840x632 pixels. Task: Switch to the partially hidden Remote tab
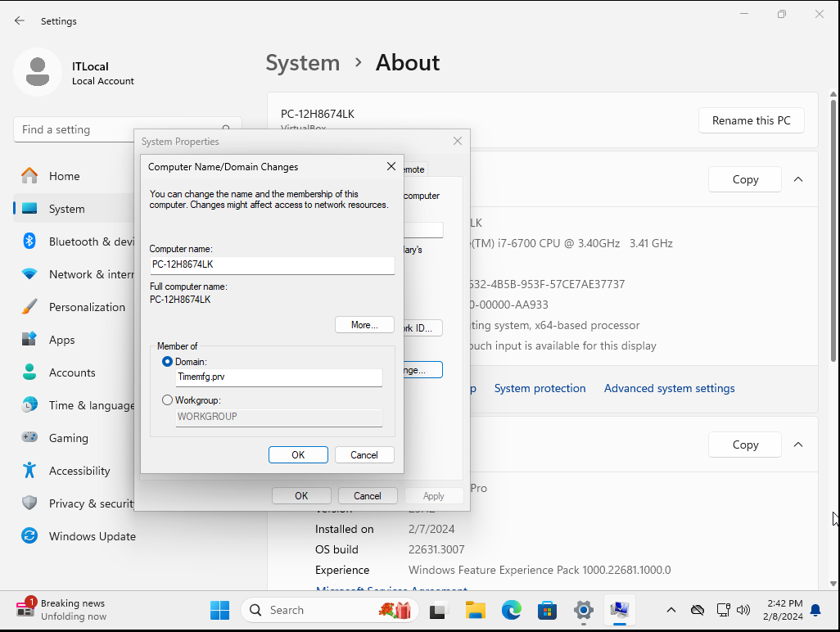tap(414, 169)
